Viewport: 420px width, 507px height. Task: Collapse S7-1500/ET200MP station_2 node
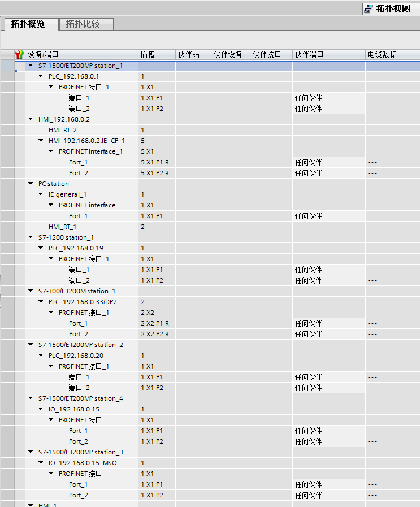31,344
